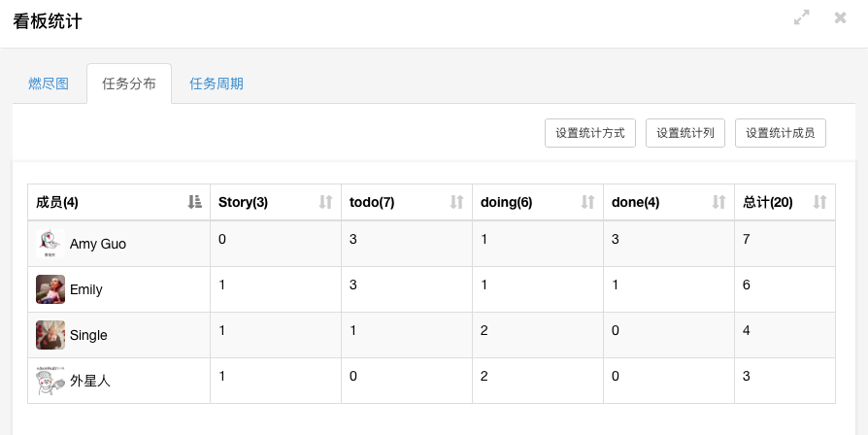Click the 总计 value for Emily

click(747, 284)
